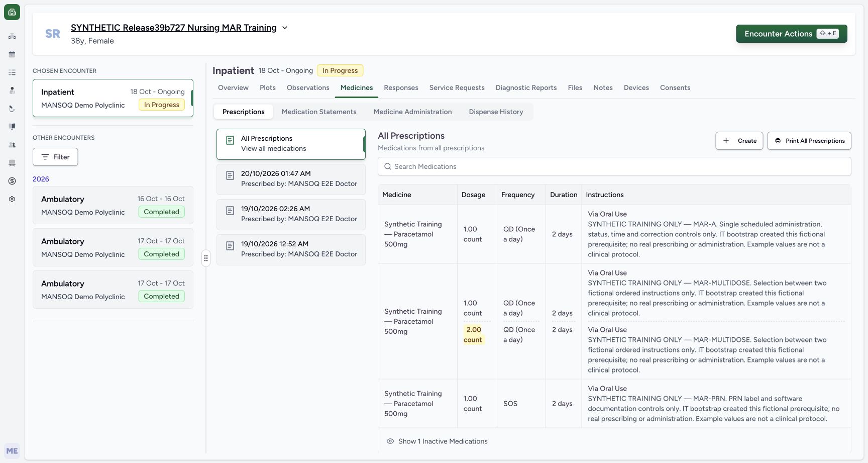Image resolution: width=868 pixels, height=463 pixels.
Task: Click Print All Prescriptions button
Action: pyautogui.click(x=809, y=141)
